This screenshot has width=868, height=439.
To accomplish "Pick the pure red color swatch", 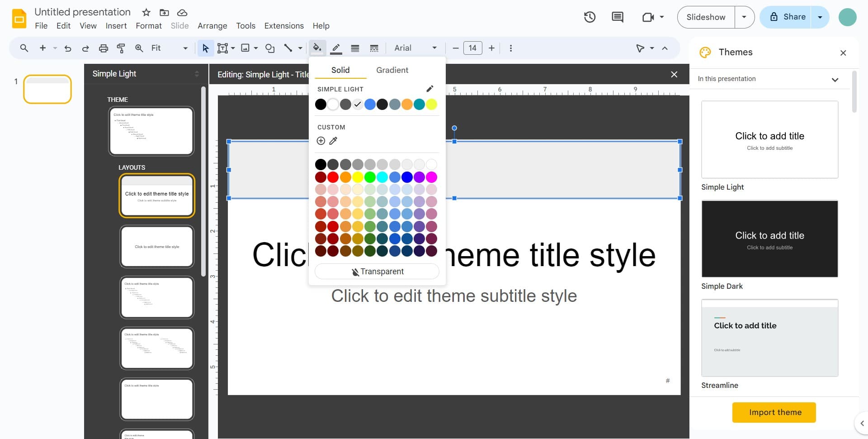I will pyautogui.click(x=333, y=177).
